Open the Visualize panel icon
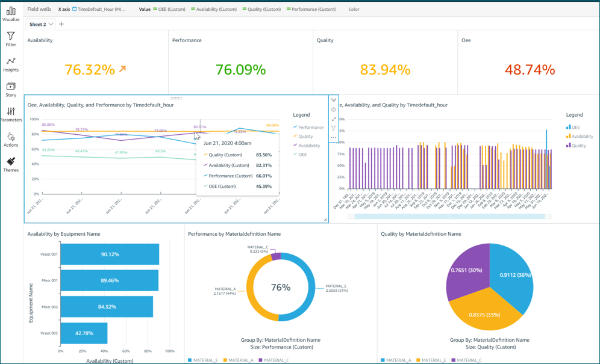Image resolution: width=600 pixels, height=364 pixels. (11, 14)
